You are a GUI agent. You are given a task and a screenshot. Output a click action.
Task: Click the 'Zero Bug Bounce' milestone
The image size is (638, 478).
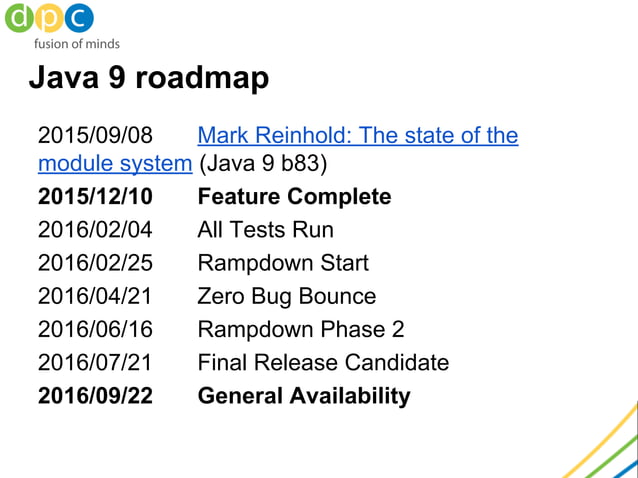tap(287, 297)
